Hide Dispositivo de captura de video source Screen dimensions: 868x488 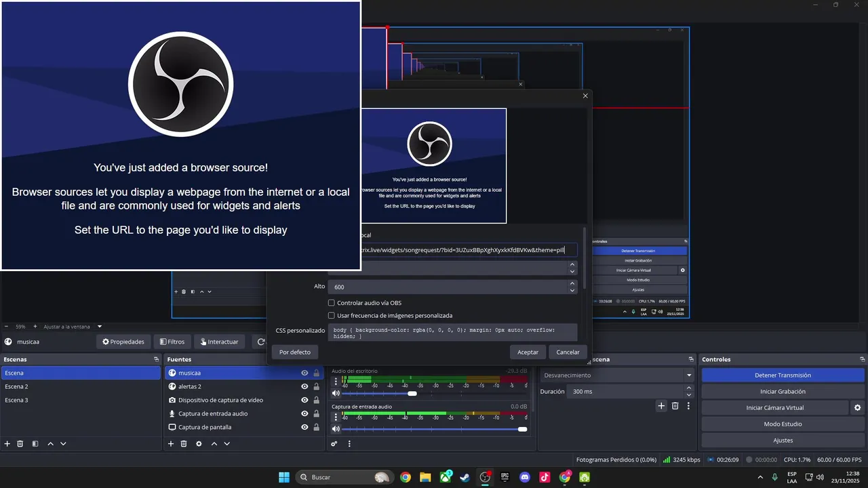point(304,400)
